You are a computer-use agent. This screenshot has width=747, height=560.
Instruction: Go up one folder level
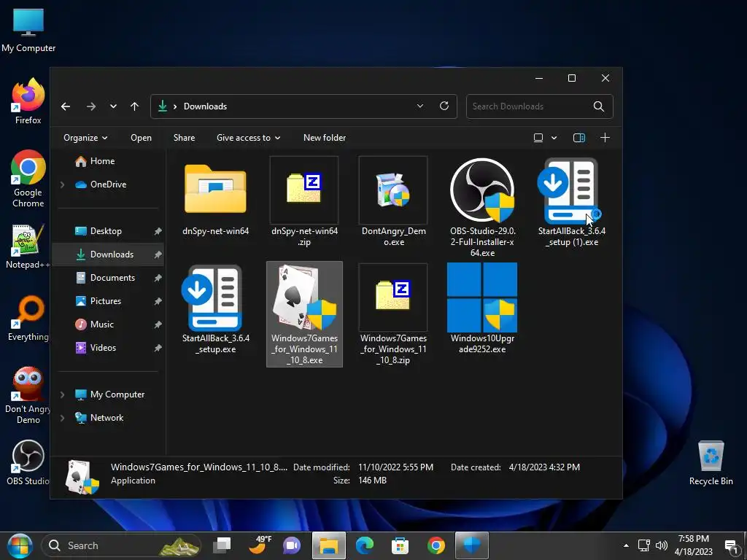tap(135, 106)
